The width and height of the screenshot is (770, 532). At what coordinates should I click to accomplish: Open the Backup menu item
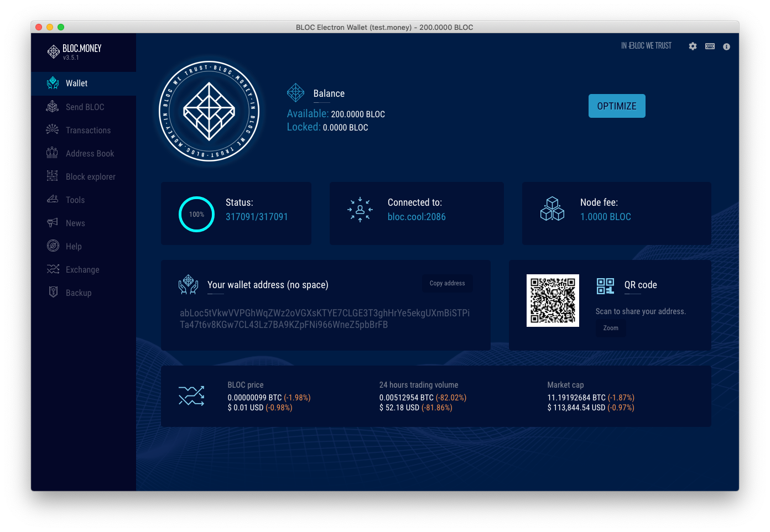84,293
